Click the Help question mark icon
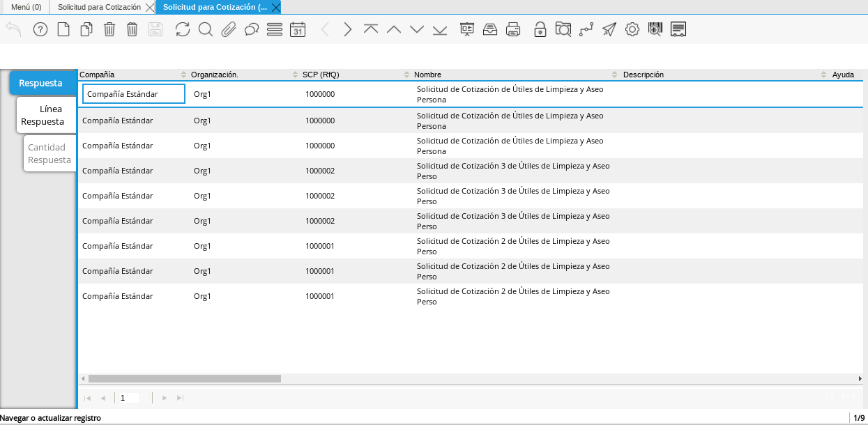Screen dimensions: 868x425 pyautogui.click(x=40, y=29)
